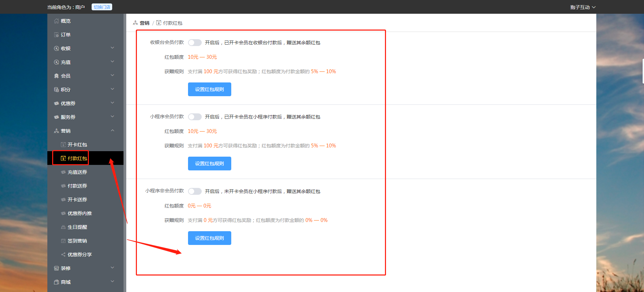Click the 充值送券 icon
Viewport: 644px width, 292px height.
coord(63,172)
